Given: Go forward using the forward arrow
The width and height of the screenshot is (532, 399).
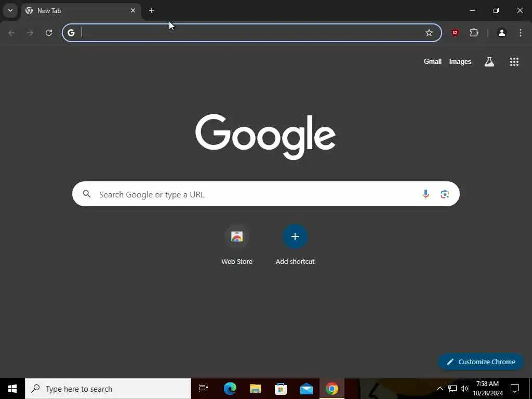Looking at the screenshot, I should (x=30, y=33).
